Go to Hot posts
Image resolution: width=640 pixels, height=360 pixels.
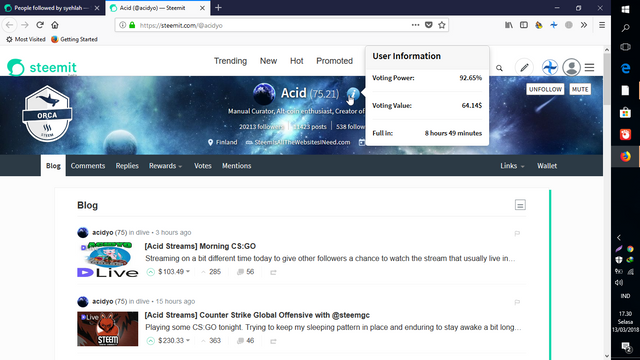tap(297, 61)
